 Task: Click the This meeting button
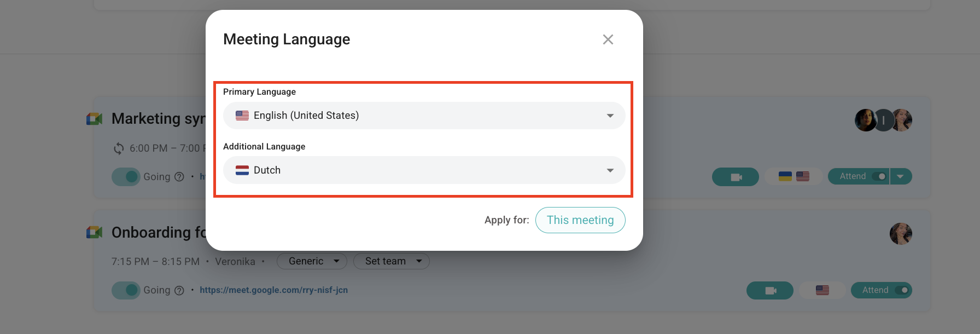point(580,220)
